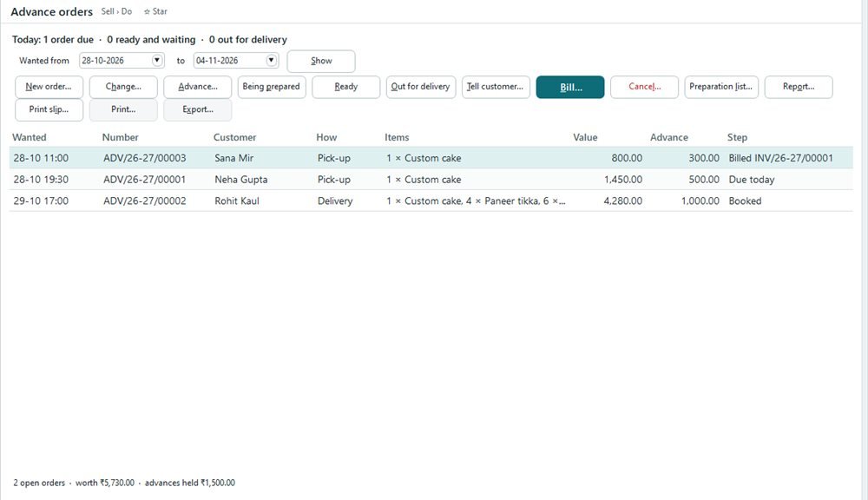Viewport: 868px width, 500px height.
Task: Open the Do breadcrumb link
Action: click(x=127, y=11)
